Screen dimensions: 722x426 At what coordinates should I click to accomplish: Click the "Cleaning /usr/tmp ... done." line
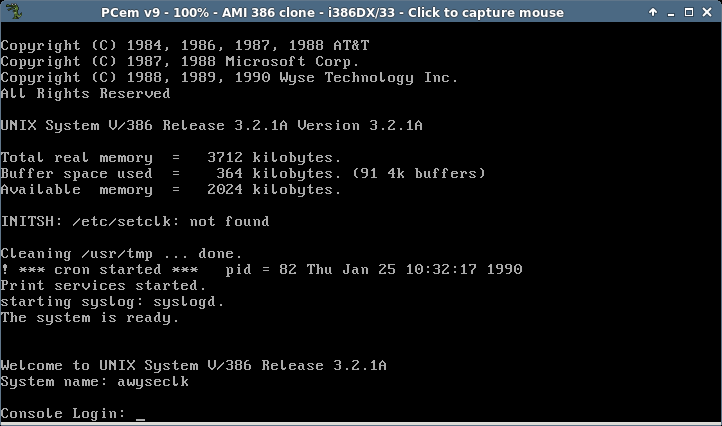pyautogui.click(x=122, y=253)
